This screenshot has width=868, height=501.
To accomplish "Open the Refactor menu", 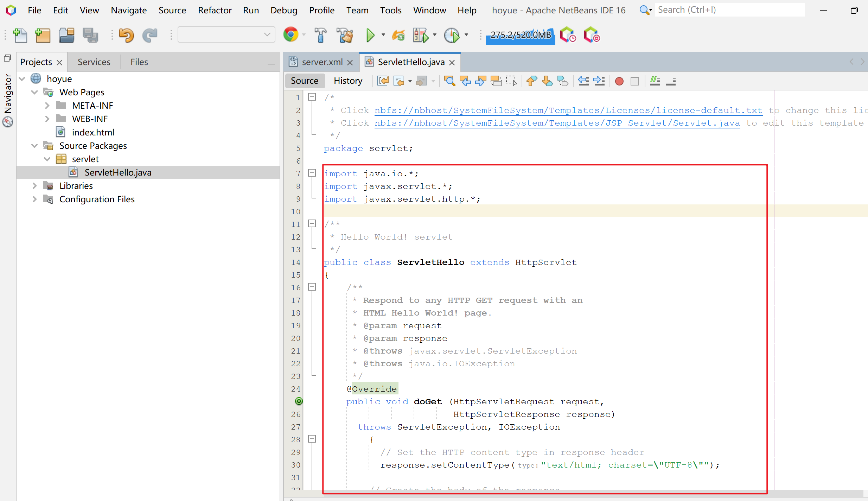I will (x=215, y=10).
